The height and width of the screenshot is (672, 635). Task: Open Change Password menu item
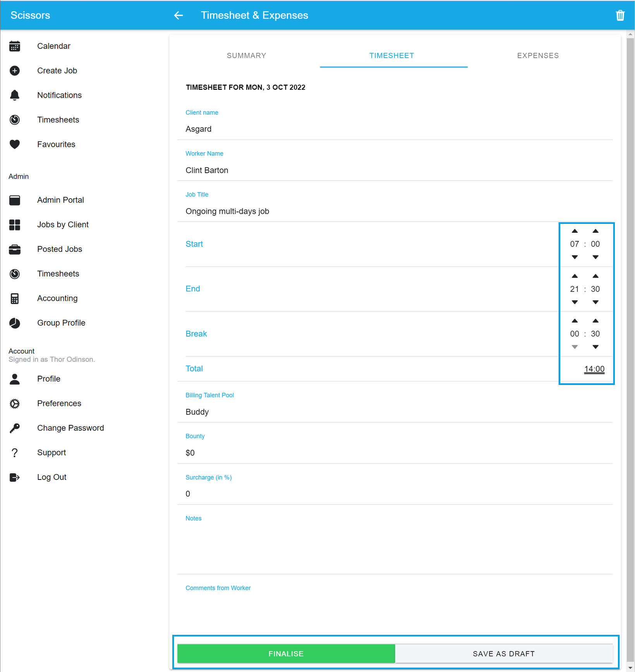click(70, 428)
